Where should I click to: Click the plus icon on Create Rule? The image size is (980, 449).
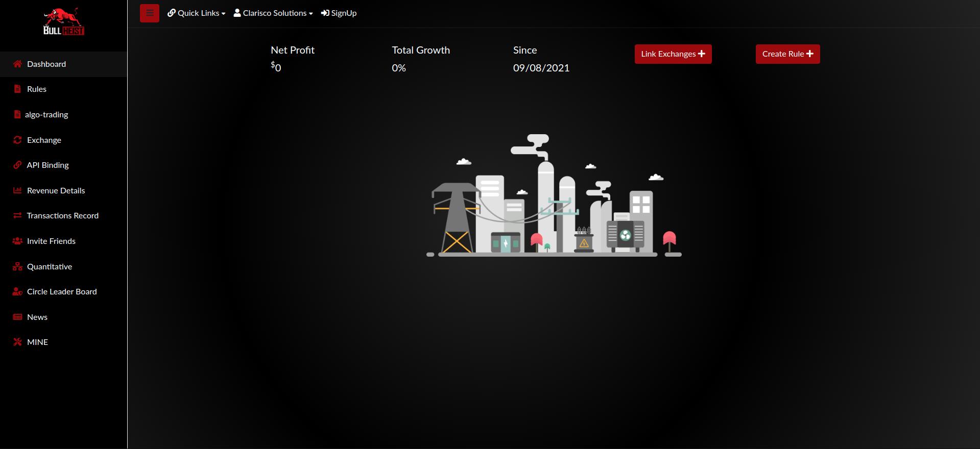pos(810,54)
